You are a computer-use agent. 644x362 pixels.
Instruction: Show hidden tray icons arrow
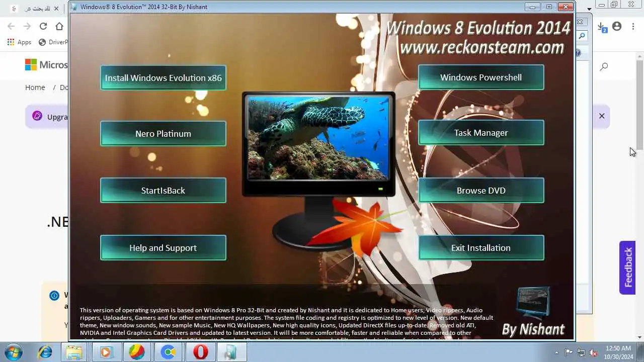pyautogui.click(x=556, y=352)
